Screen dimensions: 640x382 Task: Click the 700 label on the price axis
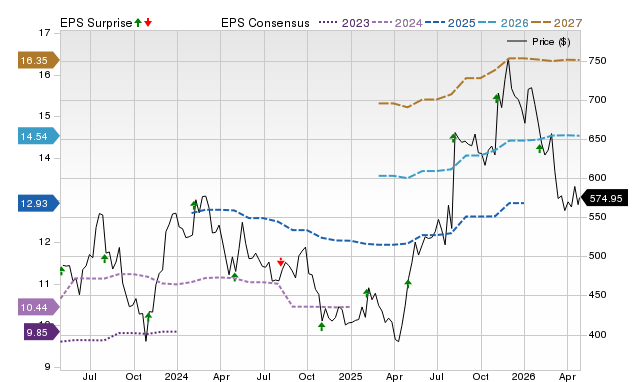(x=598, y=100)
